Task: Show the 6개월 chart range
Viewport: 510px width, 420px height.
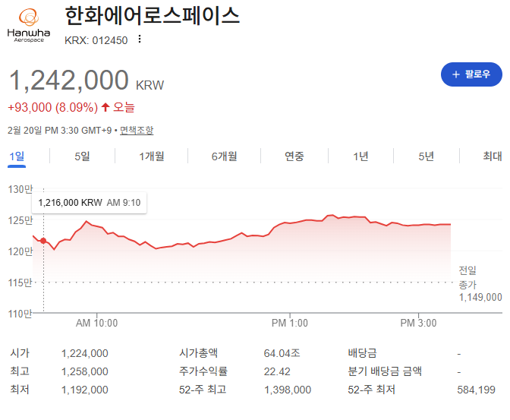Action: tap(224, 156)
